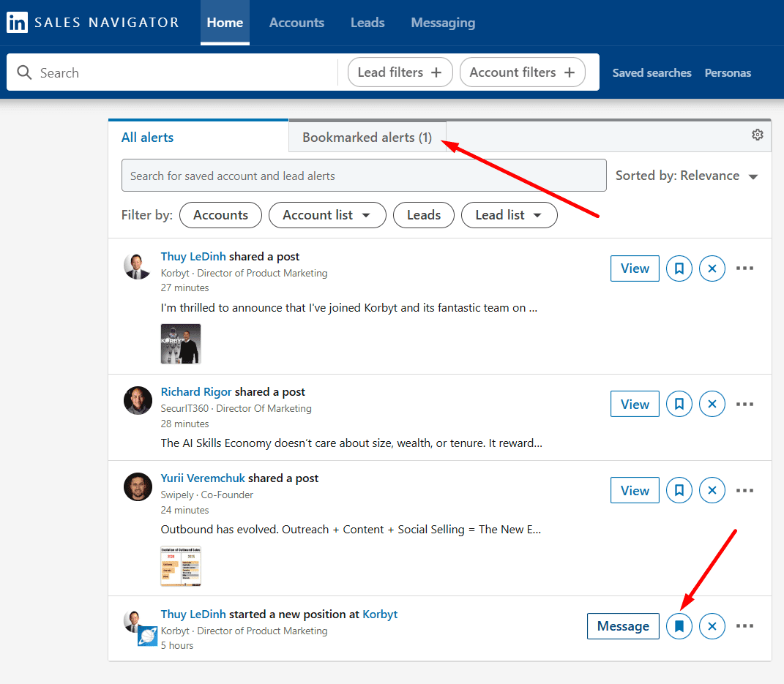Viewport: 784px width, 684px height.
Task: Open the Account list filter dropdown
Action: pos(326,215)
